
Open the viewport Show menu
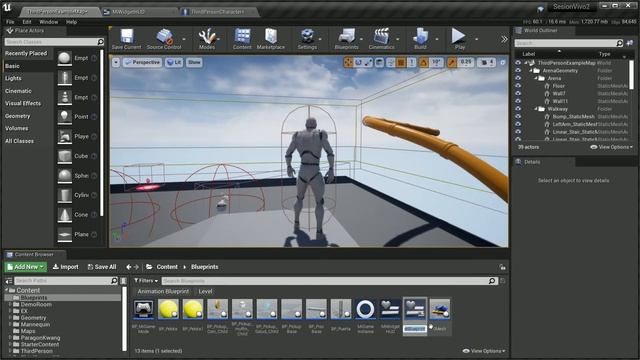tap(194, 62)
